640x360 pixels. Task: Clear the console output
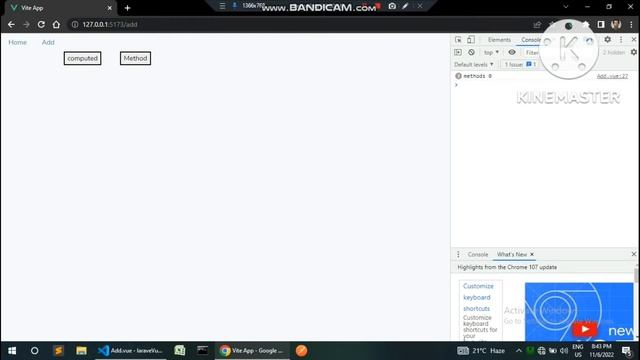coord(471,52)
